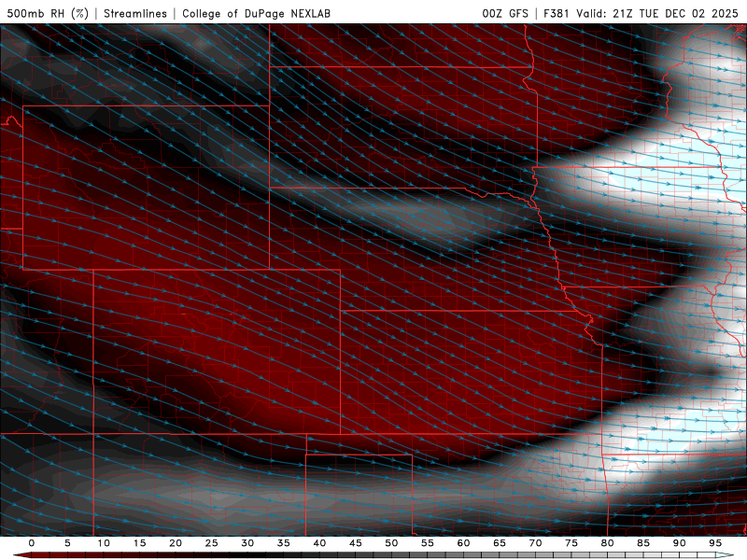
Task: Click the "500mb RH (%)" title text
Action: pyautogui.click(x=49, y=13)
